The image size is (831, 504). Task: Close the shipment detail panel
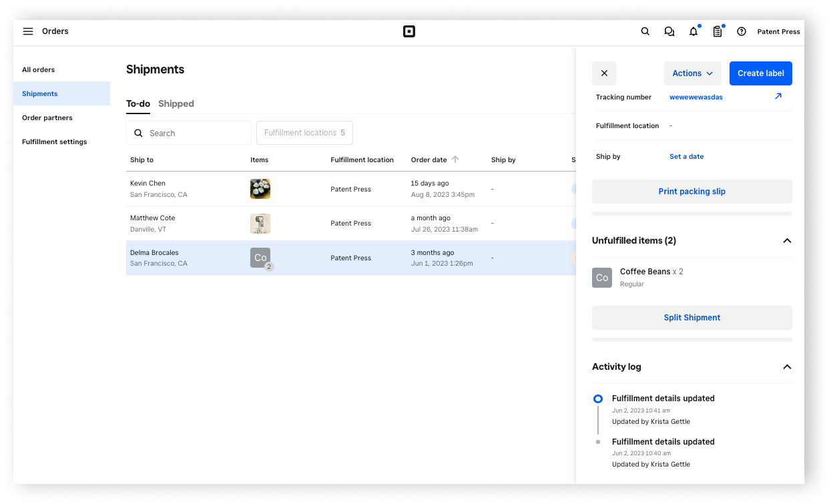604,73
